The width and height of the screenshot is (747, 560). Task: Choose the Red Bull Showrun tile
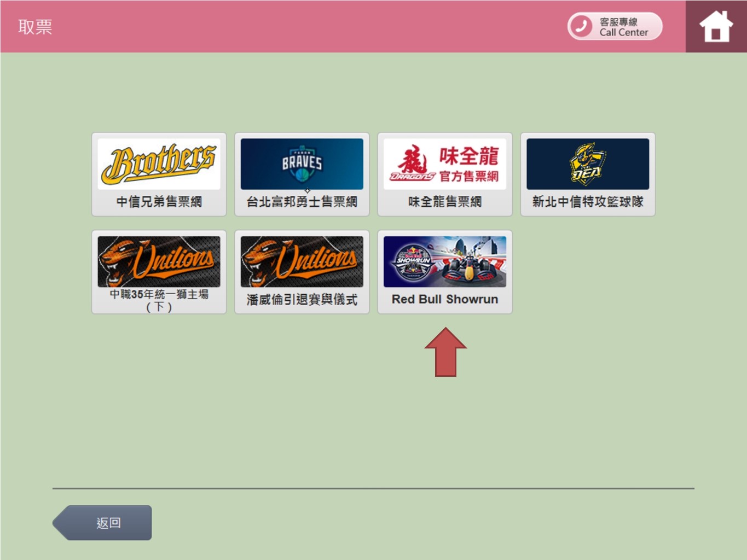[445, 272]
